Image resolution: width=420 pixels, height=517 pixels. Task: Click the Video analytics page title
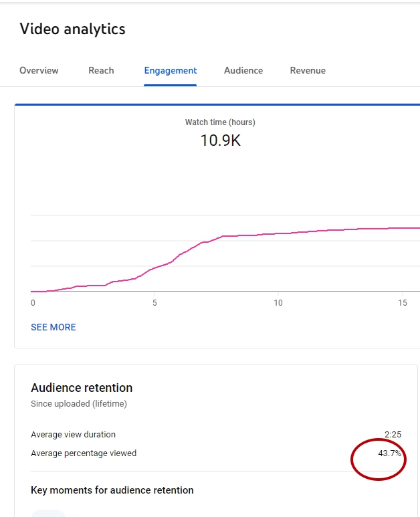[x=72, y=29]
